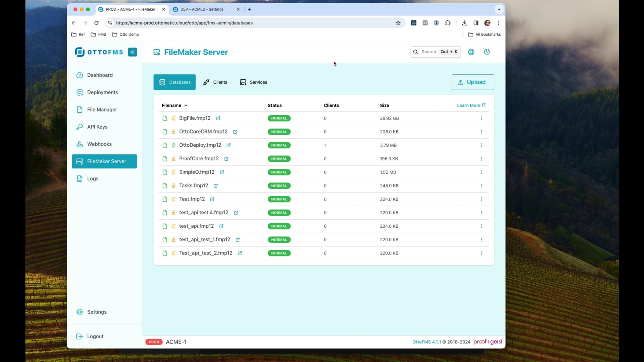
Task: Switch to the Clients tab
Action: (215, 82)
